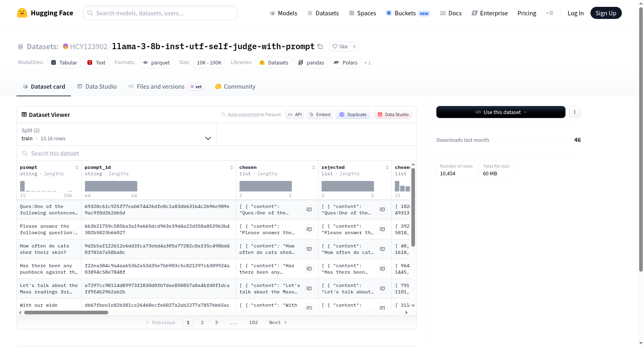Click the Duplicate button

(353, 114)
